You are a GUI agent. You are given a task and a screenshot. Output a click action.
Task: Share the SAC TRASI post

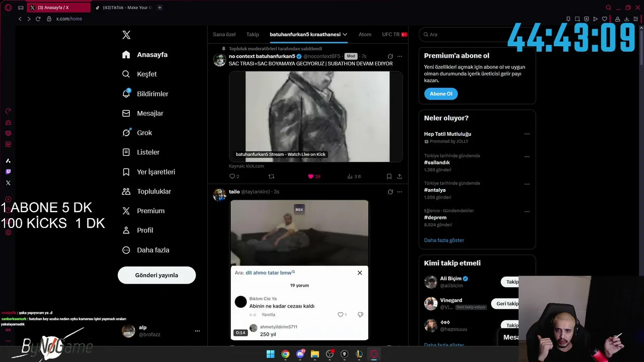point(399,176)
